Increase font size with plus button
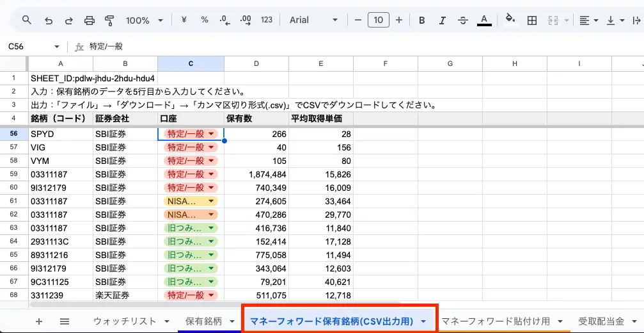 [x=399, y=20]
